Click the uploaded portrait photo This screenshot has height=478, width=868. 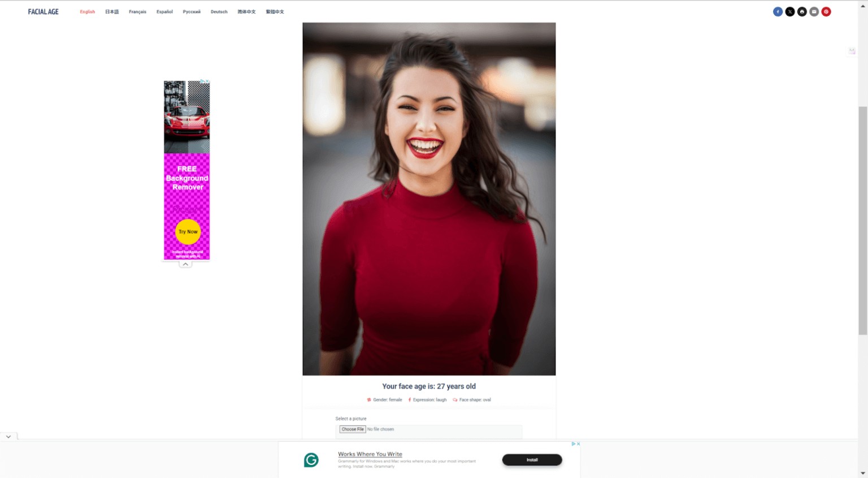pyautogui.click(x=429, y=199)
